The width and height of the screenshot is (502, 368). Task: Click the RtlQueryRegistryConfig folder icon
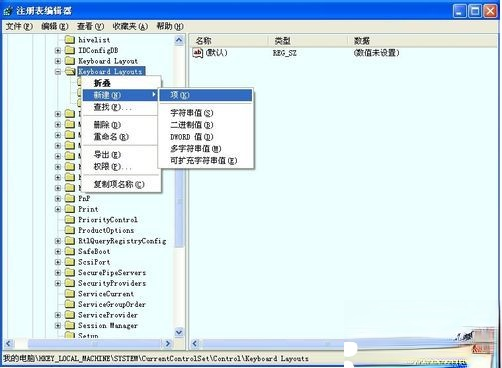tap(70, 241)
